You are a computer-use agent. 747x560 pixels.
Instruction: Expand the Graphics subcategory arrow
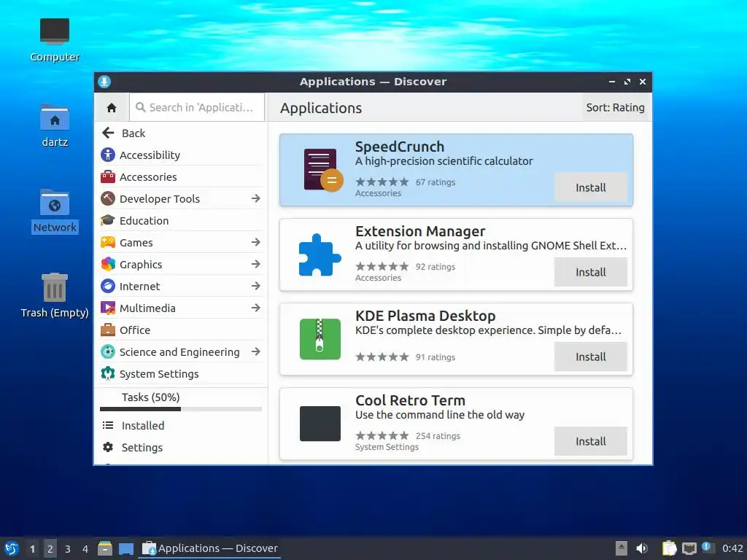pos(256,264)
